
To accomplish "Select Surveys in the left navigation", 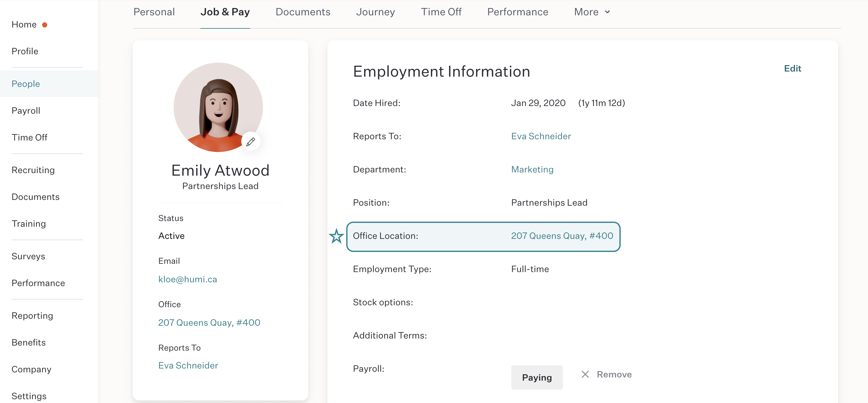I will 28,256.
